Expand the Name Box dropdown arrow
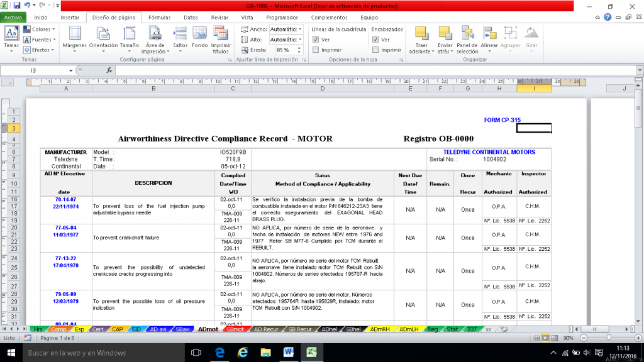644x362 pixels. coord(70,70)
